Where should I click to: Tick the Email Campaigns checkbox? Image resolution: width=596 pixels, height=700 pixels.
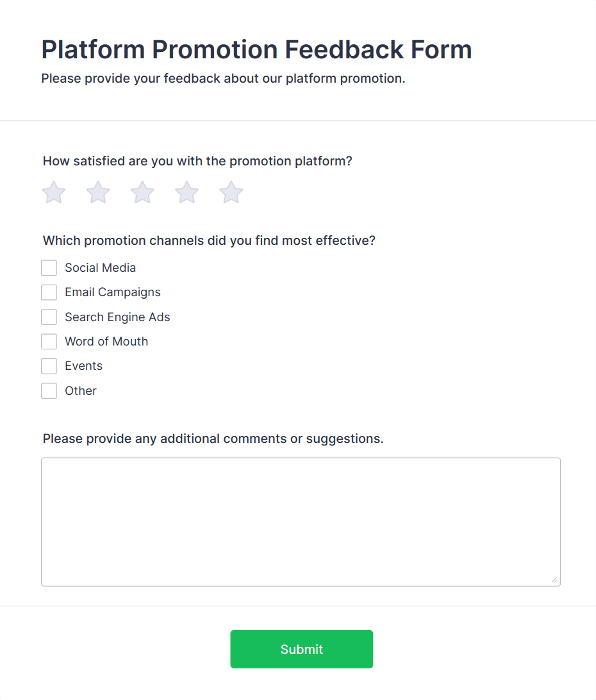(x=49, y=292)
